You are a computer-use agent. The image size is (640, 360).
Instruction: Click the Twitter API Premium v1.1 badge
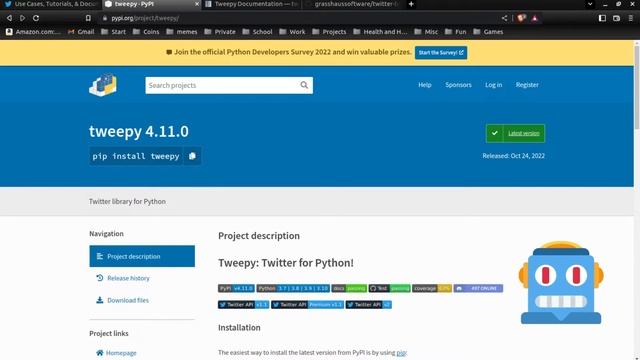(307, 304)
